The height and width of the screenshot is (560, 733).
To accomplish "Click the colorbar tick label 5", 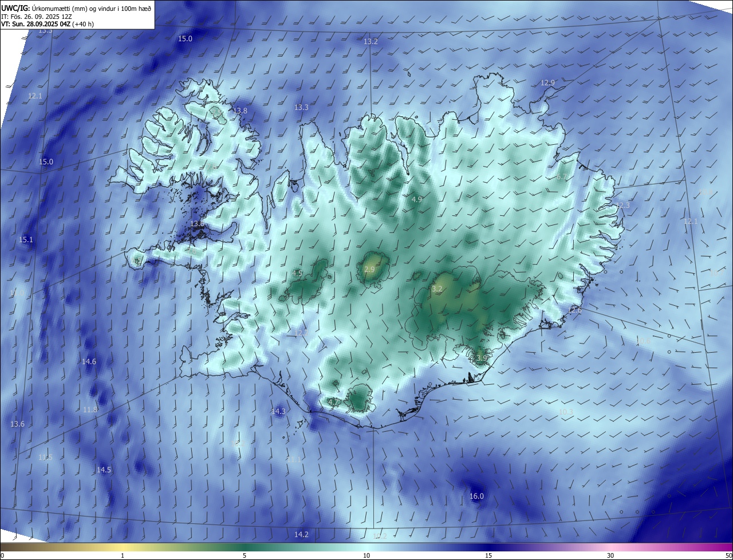I will 245,555.
